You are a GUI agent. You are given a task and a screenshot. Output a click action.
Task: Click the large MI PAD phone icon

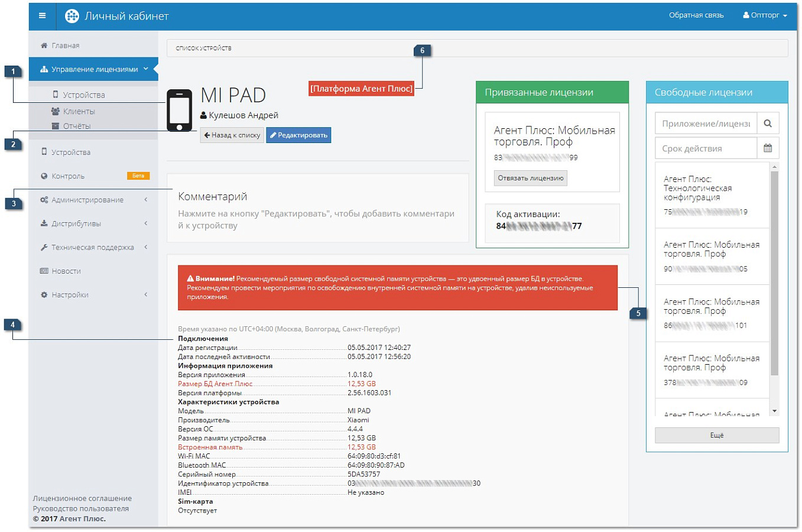point(180,111)
